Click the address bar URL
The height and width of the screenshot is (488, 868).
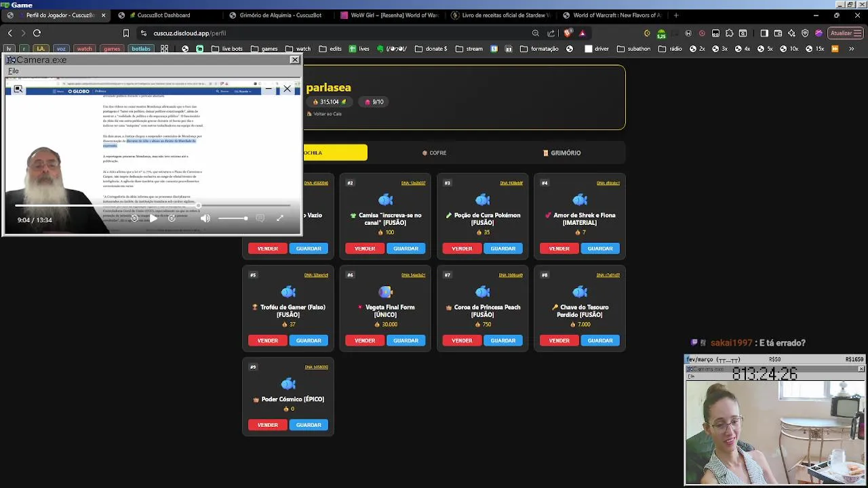click(x=190, y=33)
